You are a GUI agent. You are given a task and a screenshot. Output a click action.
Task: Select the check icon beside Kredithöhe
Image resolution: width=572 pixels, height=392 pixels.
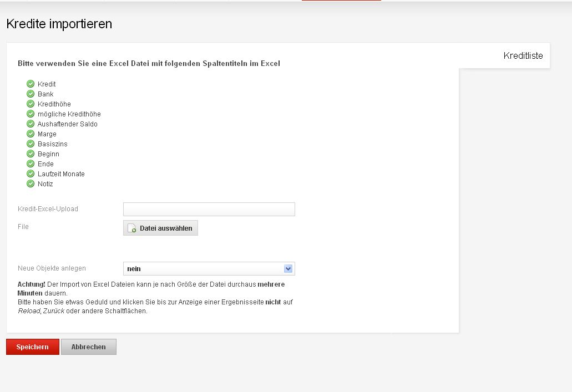(x=31, y=104)
